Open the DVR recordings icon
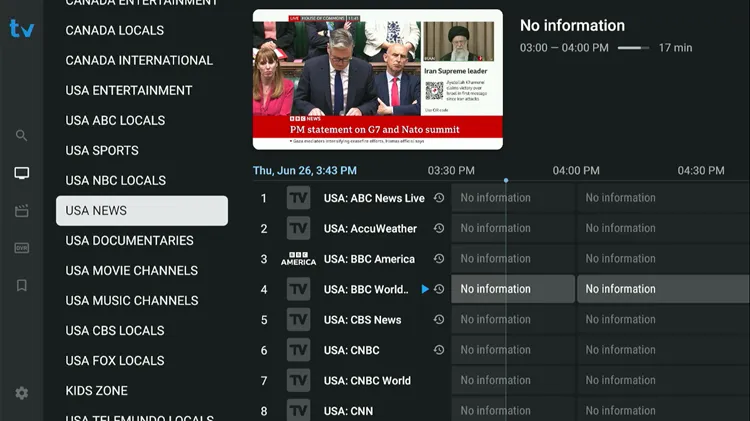The width and height of the screenshot is (750, 421). coord(22,248)
